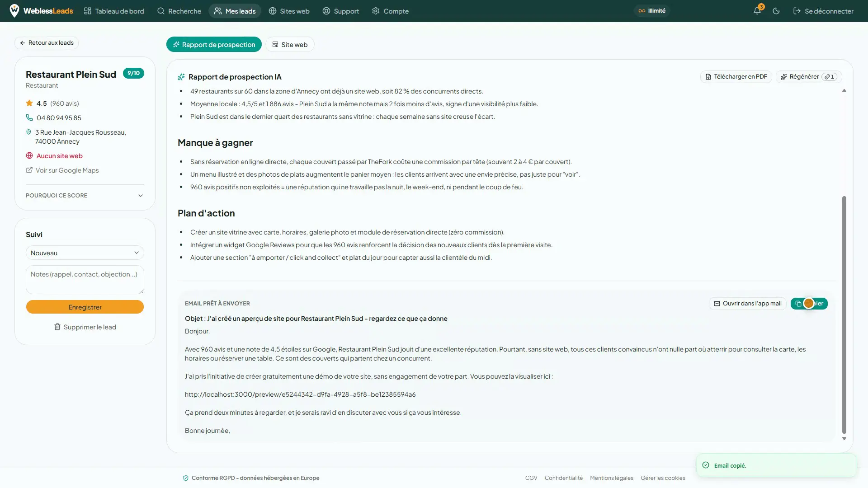This screenshot has width=868, height=488.
Task: Open CGV footer link
Action: tap(531, 478)
